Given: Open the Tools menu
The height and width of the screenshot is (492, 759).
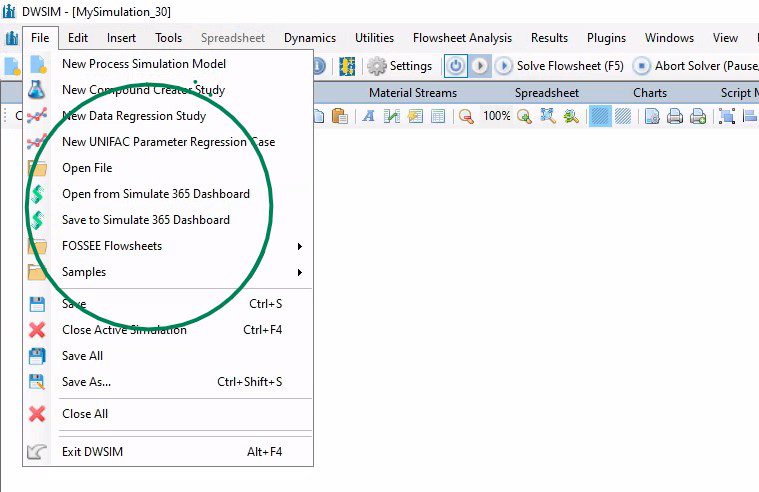Looking at the screenshot, I should coord(168,38).
